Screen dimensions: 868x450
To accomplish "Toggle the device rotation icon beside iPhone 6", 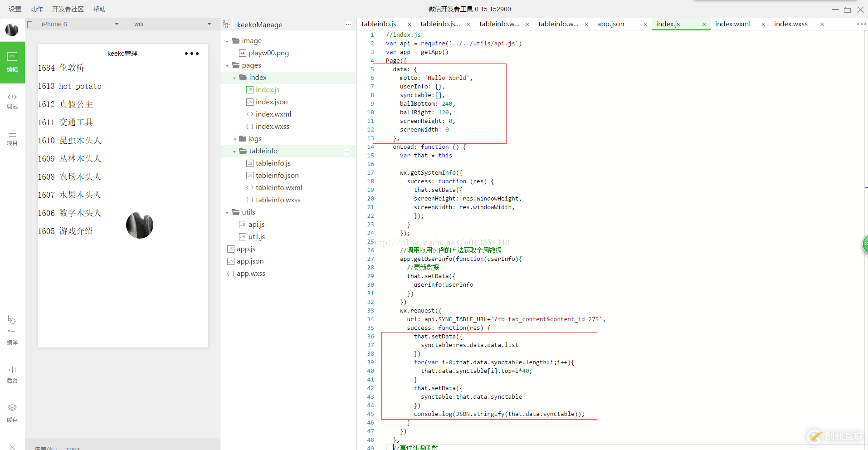I will pyautogui.click(x=30, y=24).
